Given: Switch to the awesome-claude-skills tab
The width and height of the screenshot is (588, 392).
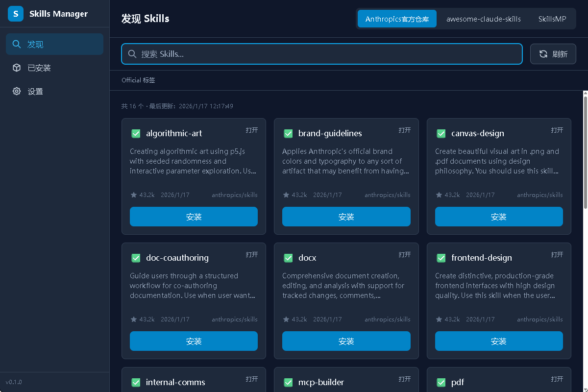Looking at the screenshot, I should [x=483, y=19].
